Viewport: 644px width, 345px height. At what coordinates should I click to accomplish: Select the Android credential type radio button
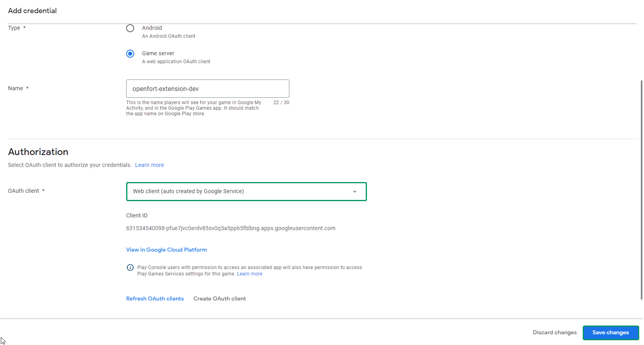tap(130, 28)
